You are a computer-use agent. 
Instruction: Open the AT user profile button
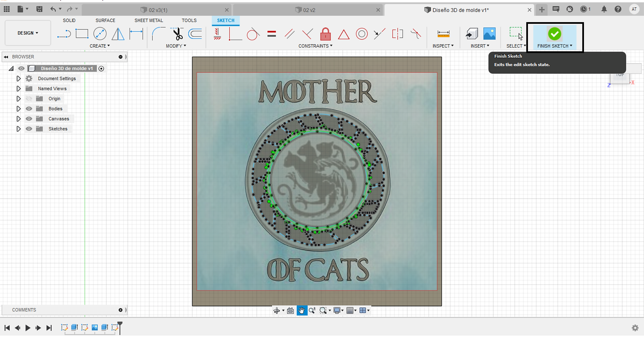click(634, 9)
